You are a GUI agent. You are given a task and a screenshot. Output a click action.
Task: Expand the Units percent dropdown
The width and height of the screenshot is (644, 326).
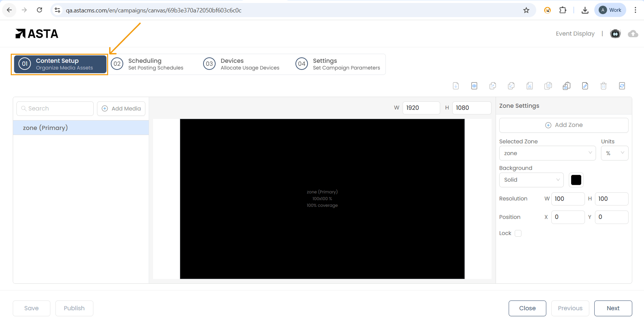[614, 153]
